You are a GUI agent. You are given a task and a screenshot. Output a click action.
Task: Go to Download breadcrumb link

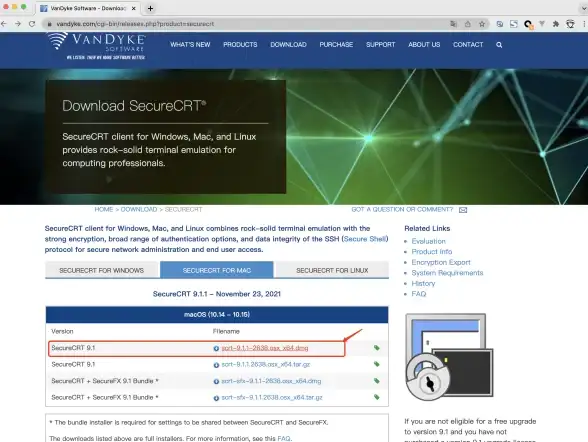(x=139, y=210)
